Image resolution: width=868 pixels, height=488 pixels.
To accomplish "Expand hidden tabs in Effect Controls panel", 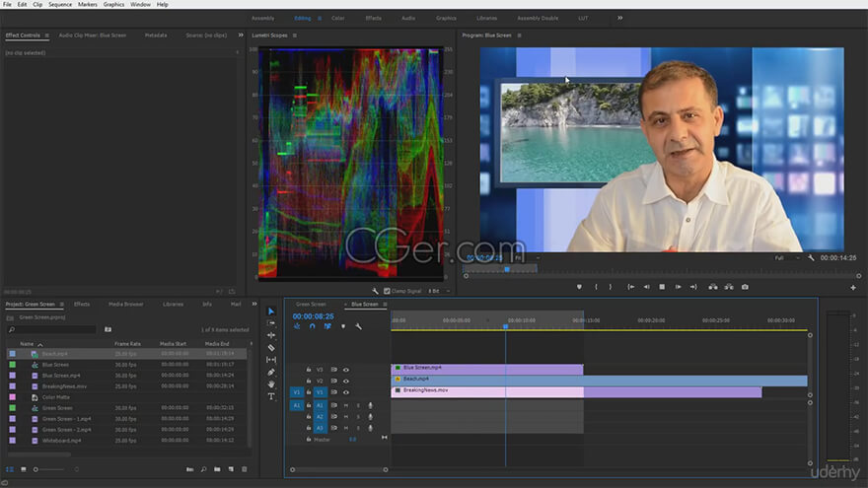I will click(x=241, y=35).
